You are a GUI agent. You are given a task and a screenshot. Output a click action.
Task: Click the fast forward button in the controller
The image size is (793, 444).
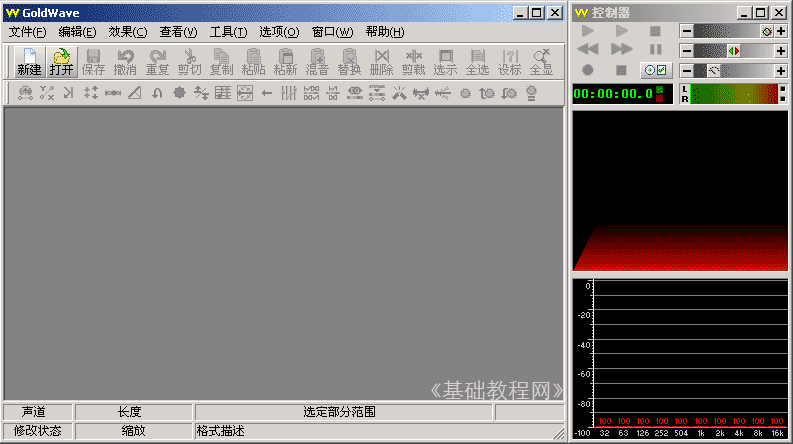(621, 49)
